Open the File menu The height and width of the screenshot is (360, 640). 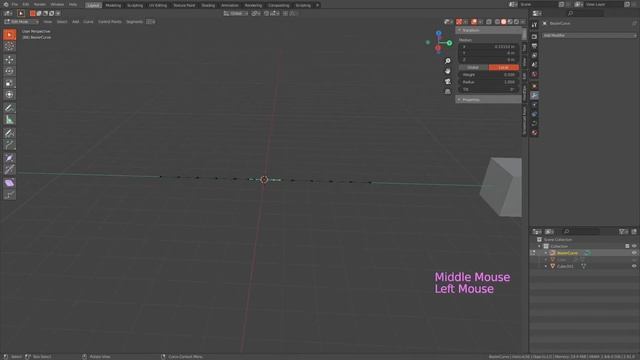pyautogui.click(x=15, y=4)
